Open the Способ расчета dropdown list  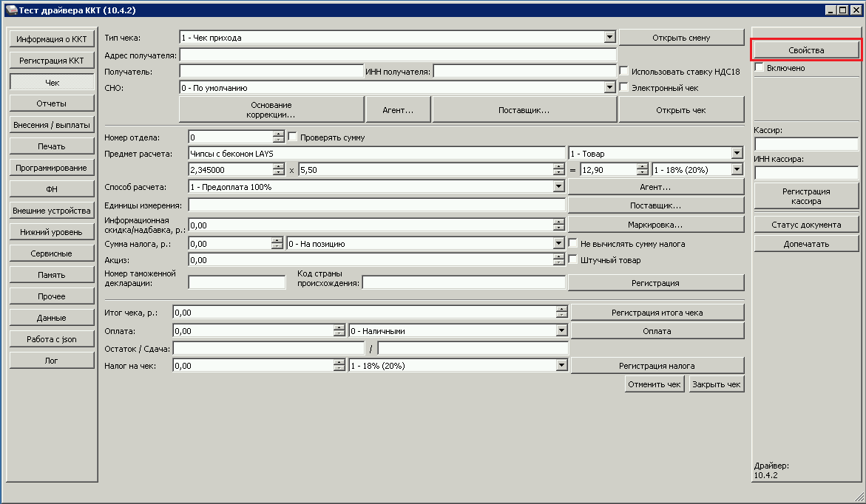pyautogui.click(x=559, y=187)
